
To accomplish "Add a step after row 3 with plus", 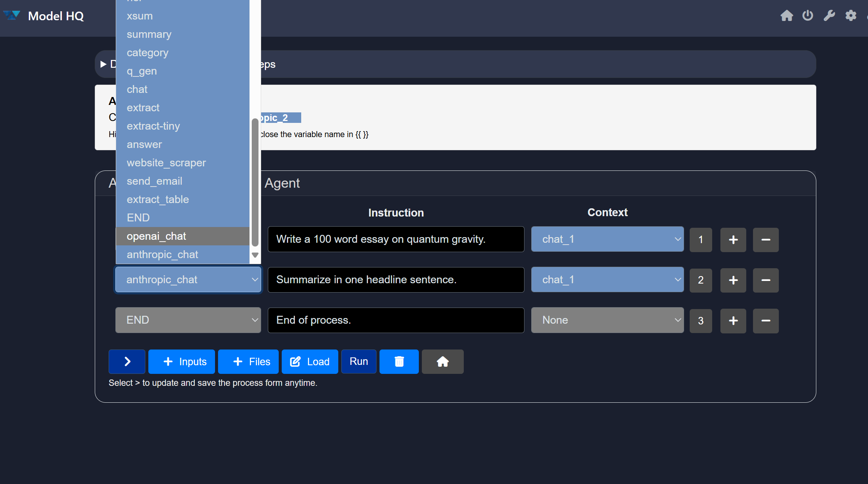I will coord(733,321).
